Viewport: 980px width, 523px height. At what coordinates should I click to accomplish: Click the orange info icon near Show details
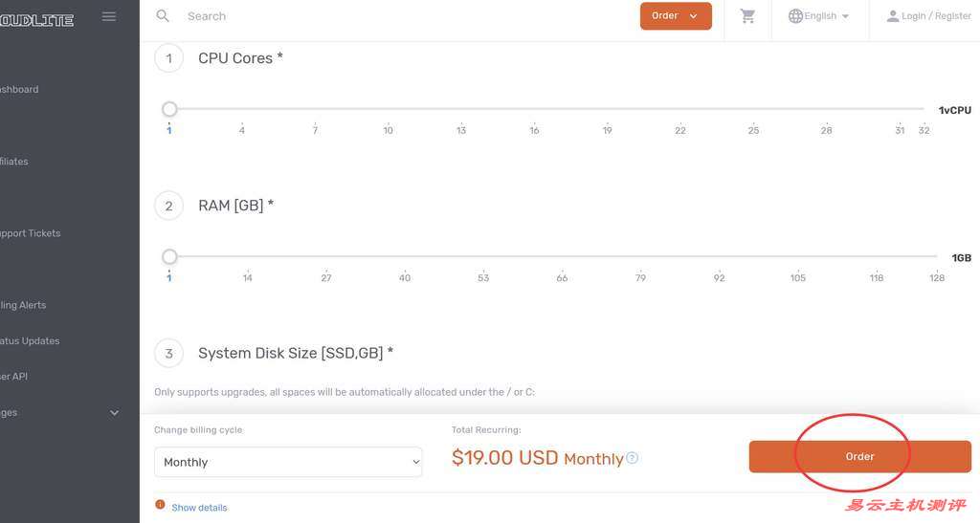click(160, 504)
